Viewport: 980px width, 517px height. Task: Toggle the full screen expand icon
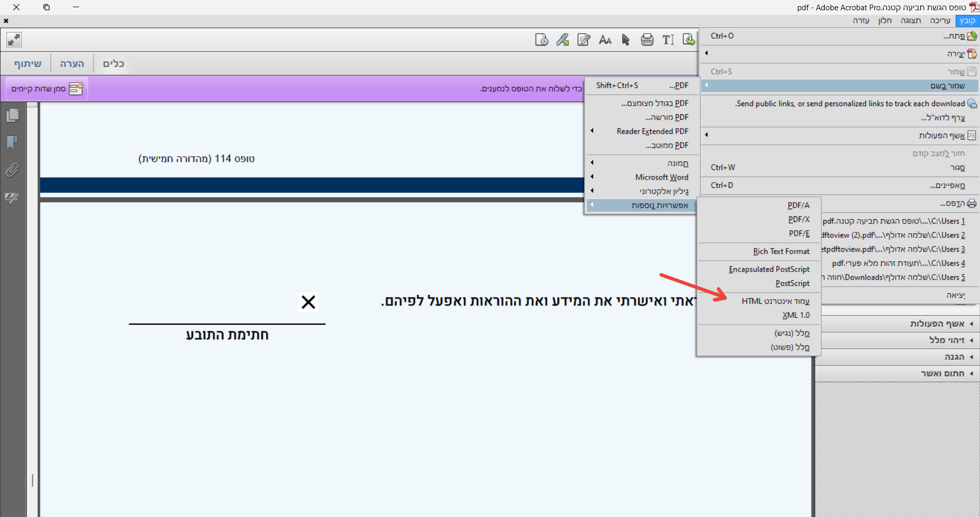[14, 39]
